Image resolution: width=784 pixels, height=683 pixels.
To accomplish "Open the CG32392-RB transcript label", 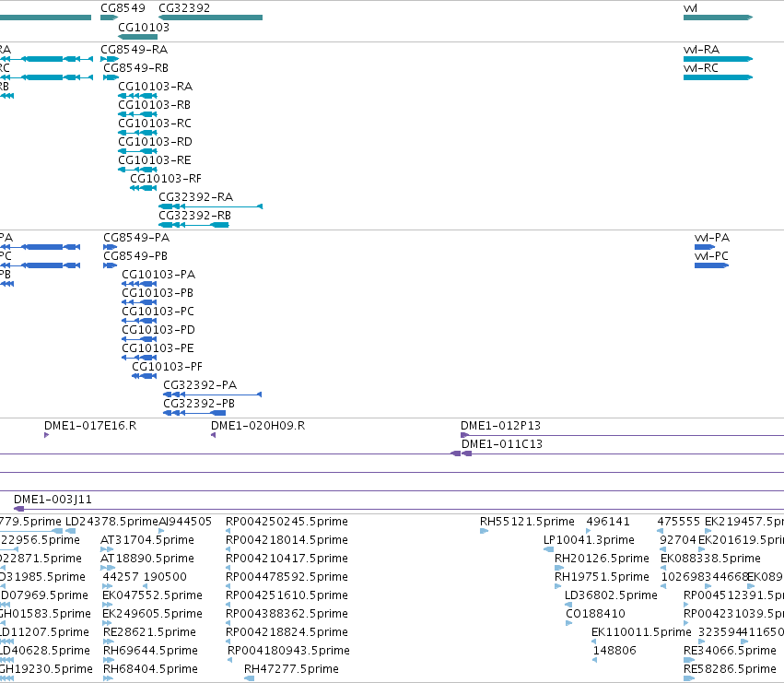I will (195, 217).
